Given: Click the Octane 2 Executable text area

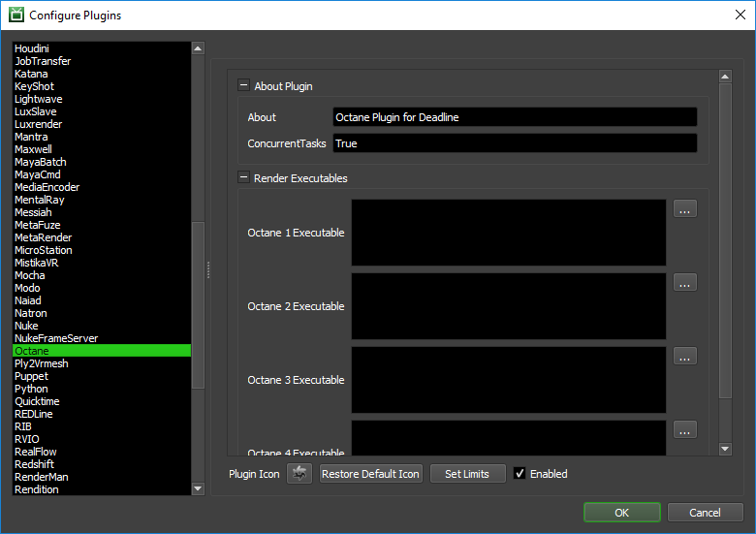Looking at the screenshot, I should coord(509,306).
